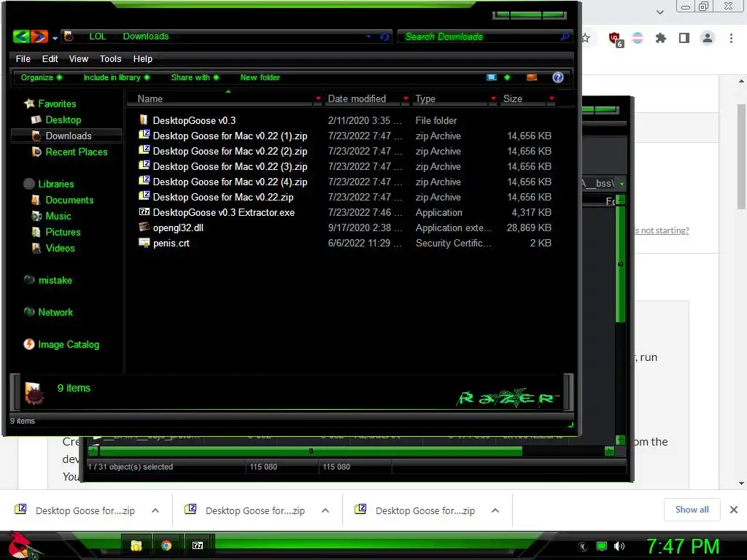The height and width of the screenshot is (560, 747).
Task: Open the view options dropdown arrow
Action: [507, 77]
